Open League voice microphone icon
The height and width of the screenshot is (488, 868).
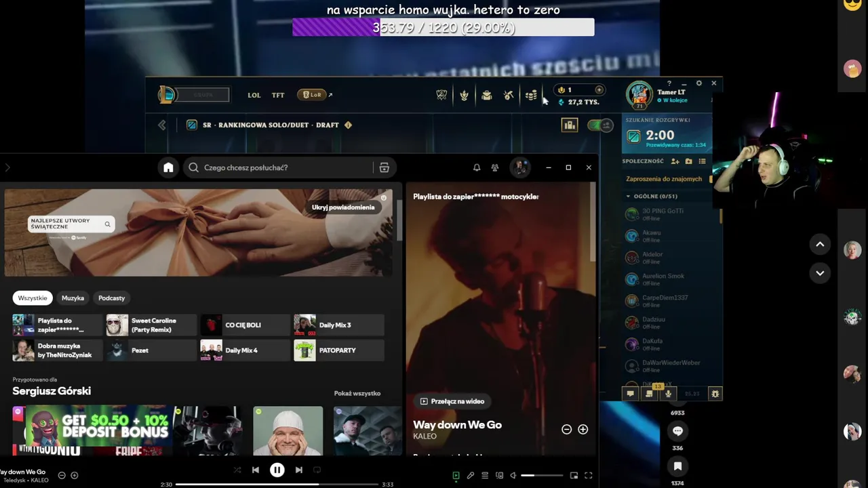(x=668, y=393)
